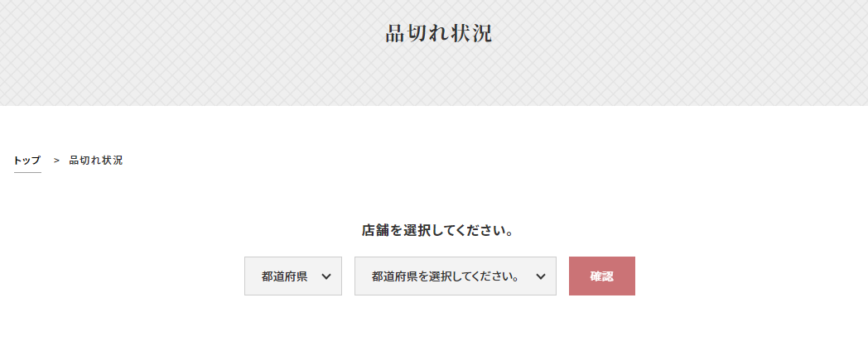The image size is (868, 341).
Task: Click the 確認 button
Action: click(x=602, y=276)
